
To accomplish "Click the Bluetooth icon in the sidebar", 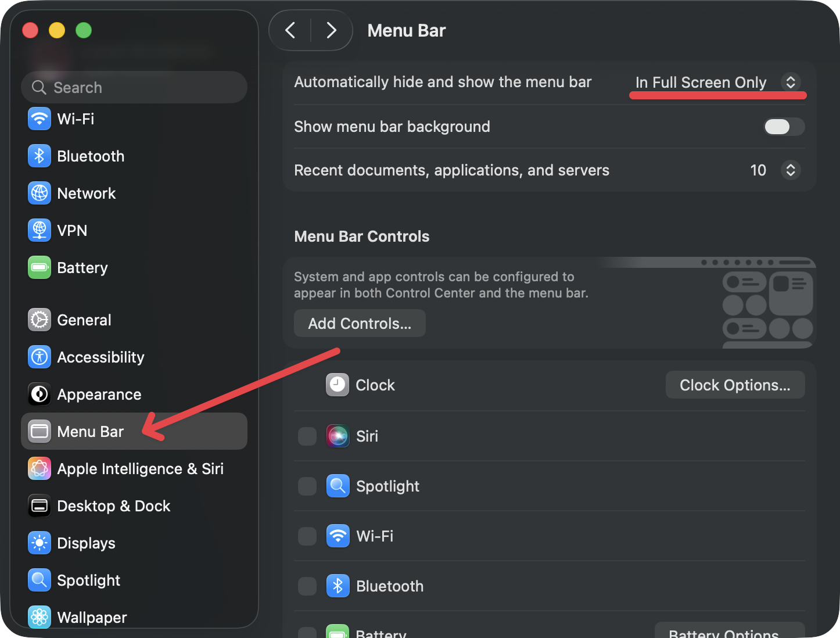I will tap(40, 156).
